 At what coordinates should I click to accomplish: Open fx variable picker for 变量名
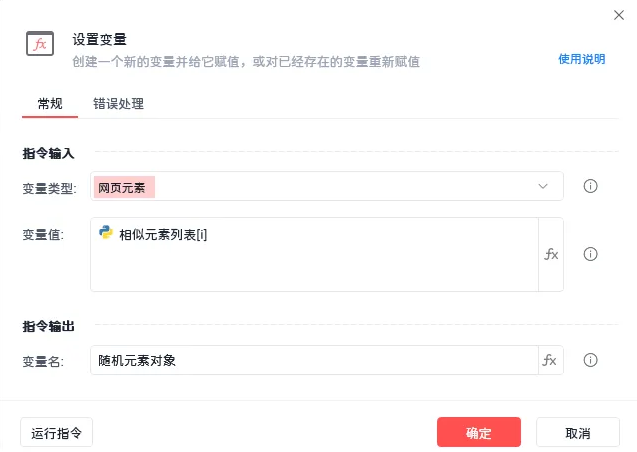click(x=551, y=361)
